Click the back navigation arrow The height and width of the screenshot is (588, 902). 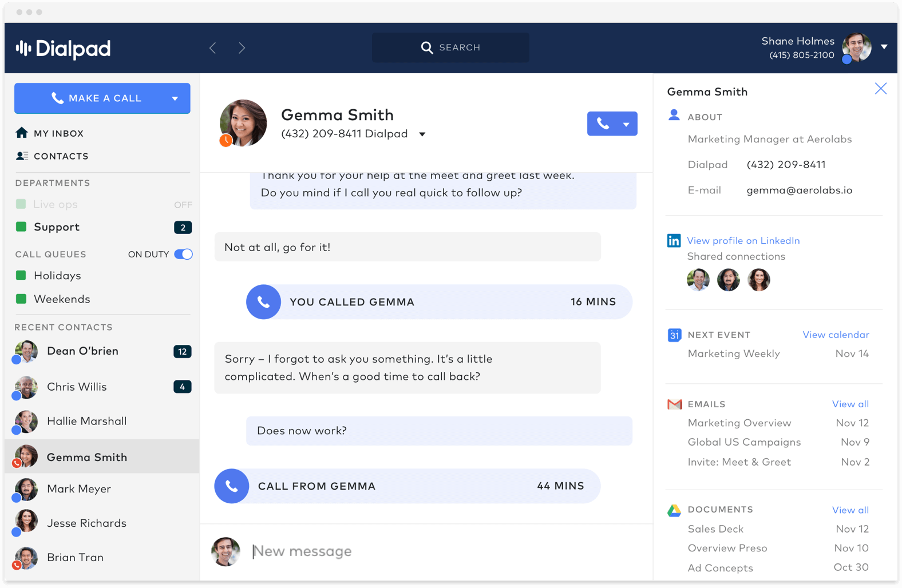[x=213, y=48]
